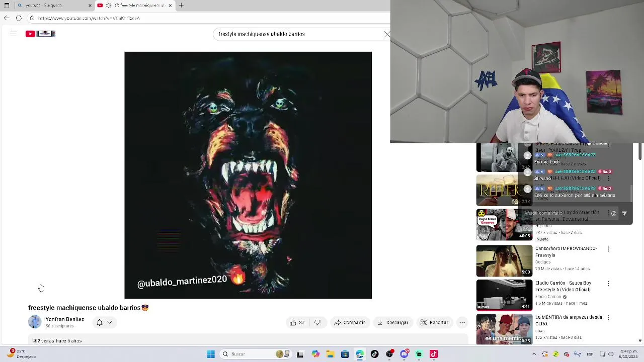Open the tab actions menu icon
This screenshot has width=644, height=362.
click(x=7, y=6)
